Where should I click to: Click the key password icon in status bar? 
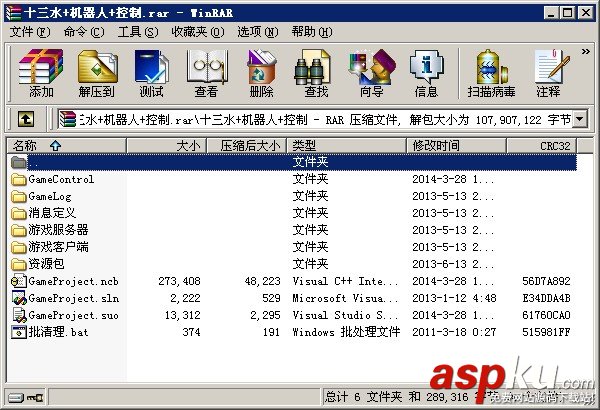click(x=35, y=398)
